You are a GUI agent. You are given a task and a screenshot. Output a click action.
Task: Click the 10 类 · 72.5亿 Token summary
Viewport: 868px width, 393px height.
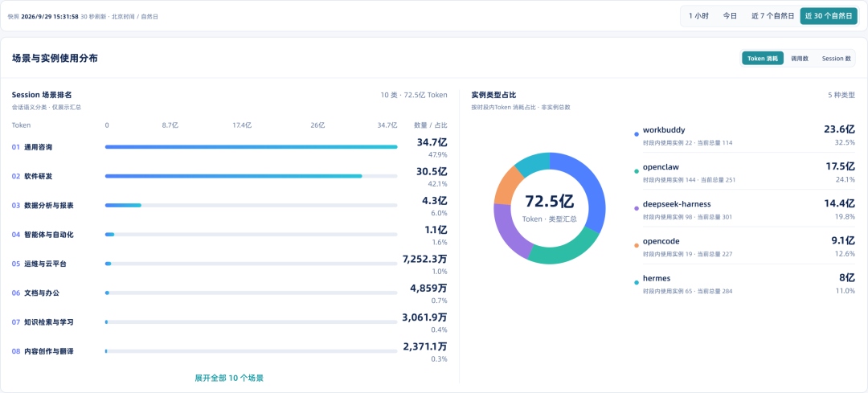tap(414, 95)
